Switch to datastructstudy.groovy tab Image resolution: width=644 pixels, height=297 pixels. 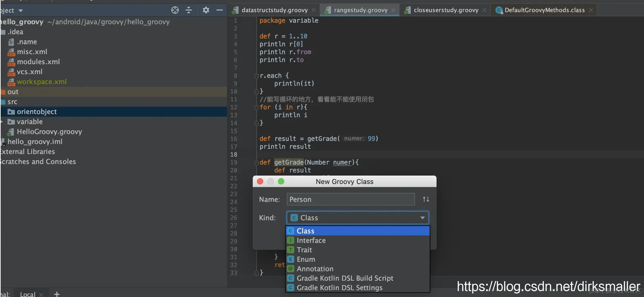(275, 10)
